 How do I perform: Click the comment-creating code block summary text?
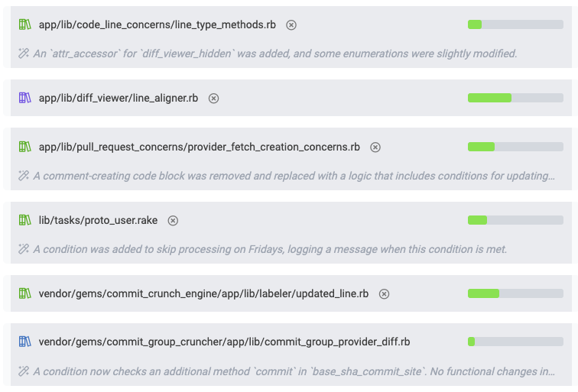tap(294, 176)
